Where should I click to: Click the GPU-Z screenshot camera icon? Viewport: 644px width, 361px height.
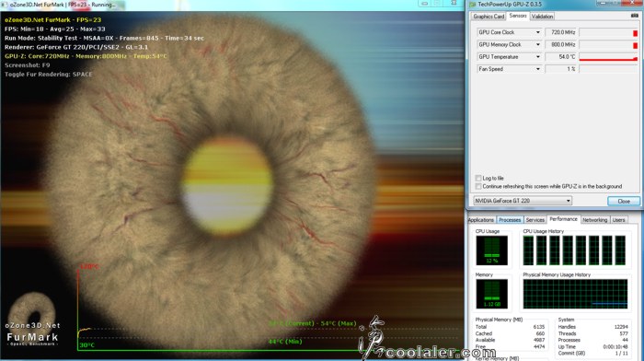(635, 16)
